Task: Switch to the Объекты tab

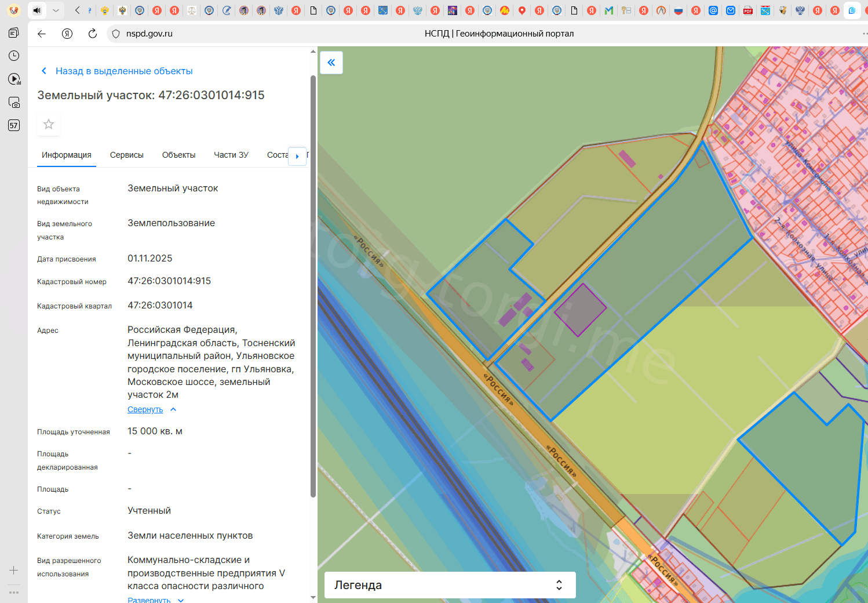Action: point(178,155)
